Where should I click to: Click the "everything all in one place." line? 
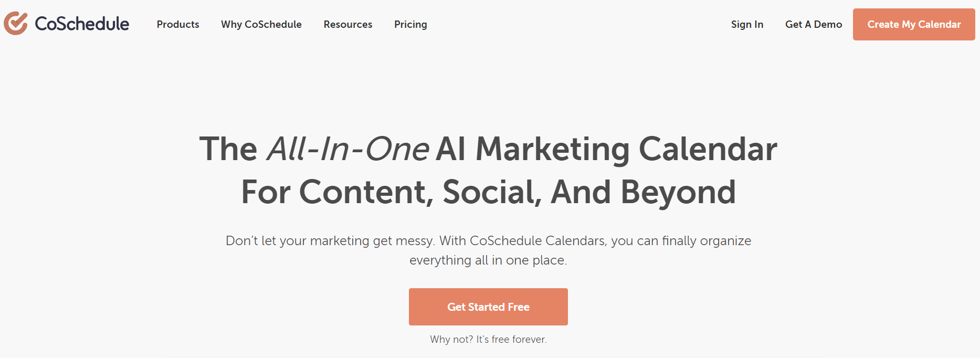(x=488, y=260)
